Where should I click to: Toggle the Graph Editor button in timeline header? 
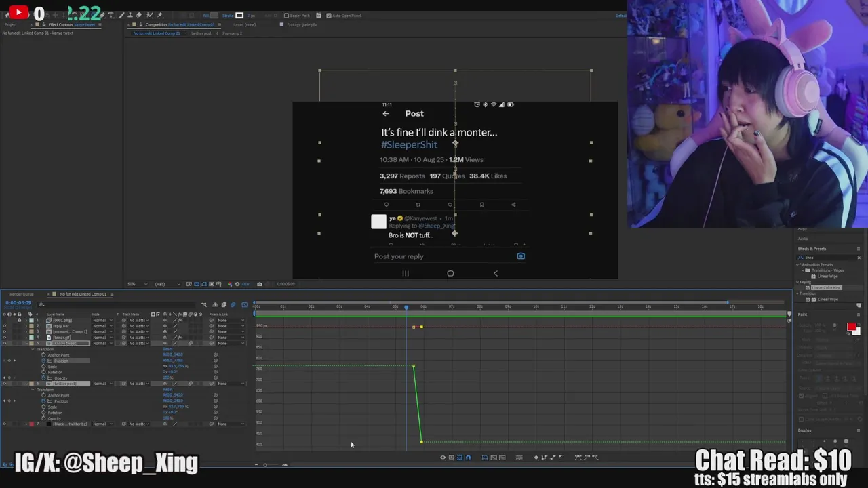244,305
